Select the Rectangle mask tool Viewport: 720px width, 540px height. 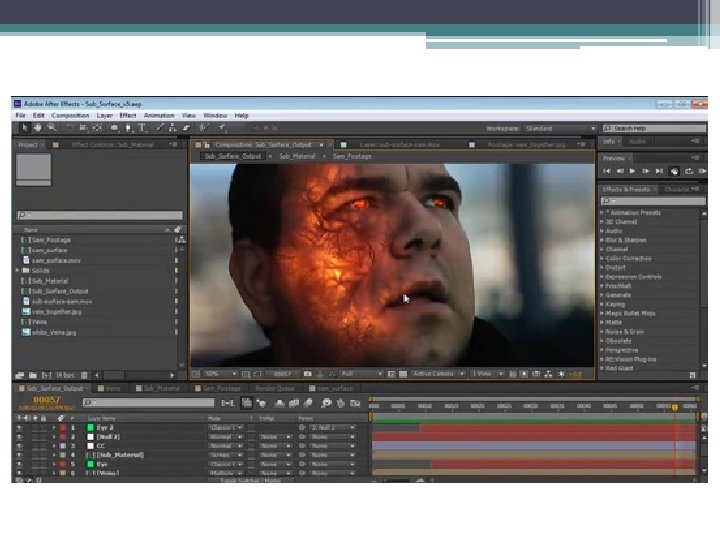[x=114, y=128]
